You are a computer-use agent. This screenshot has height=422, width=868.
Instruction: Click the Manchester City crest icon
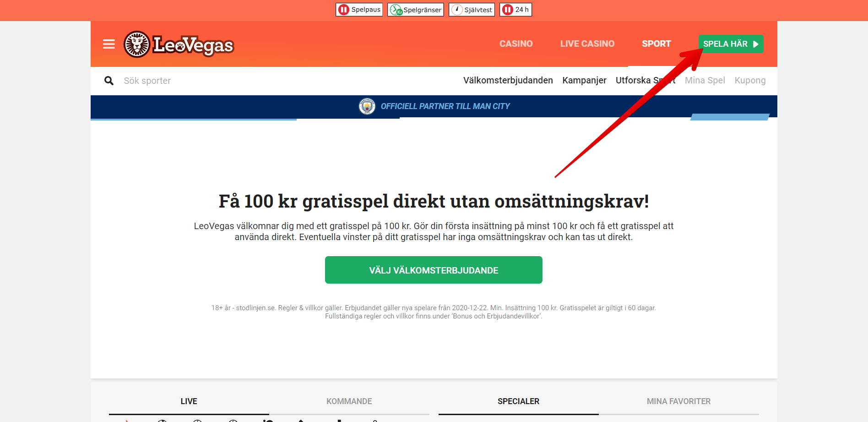coord(367,106)
